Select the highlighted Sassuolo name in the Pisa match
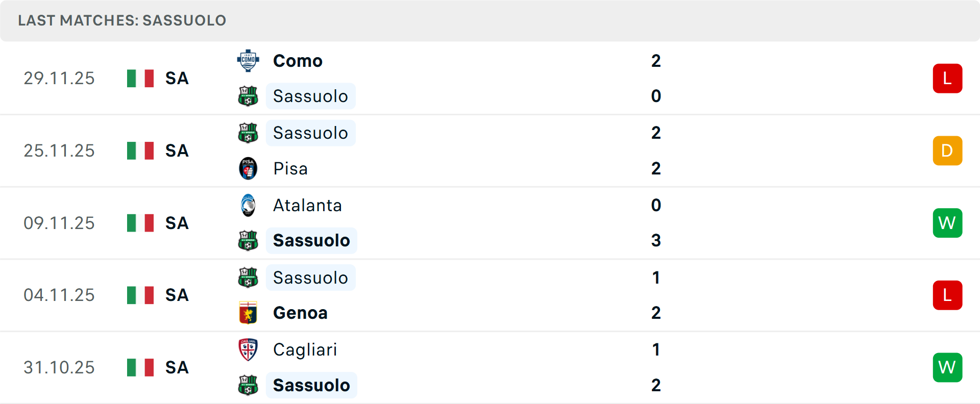Screen dimensions: 980x404 [x=311, y=133]
